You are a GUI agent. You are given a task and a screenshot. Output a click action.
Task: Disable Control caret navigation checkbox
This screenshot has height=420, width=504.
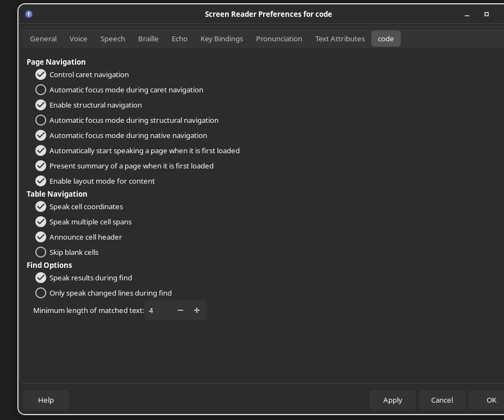41,74
